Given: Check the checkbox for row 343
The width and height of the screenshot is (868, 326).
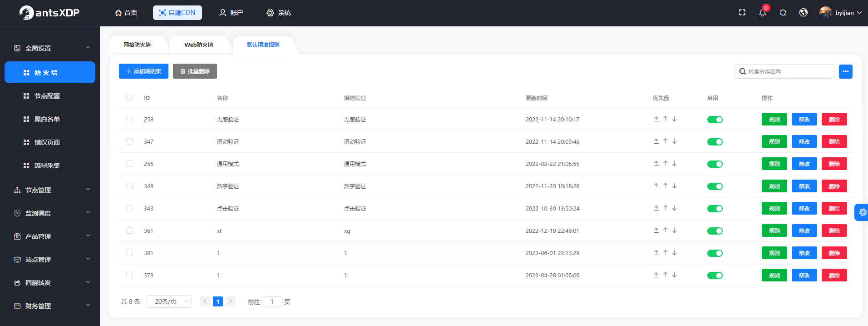Looking at the screenshot, I should pyautogui.click(x=129, y=208).
